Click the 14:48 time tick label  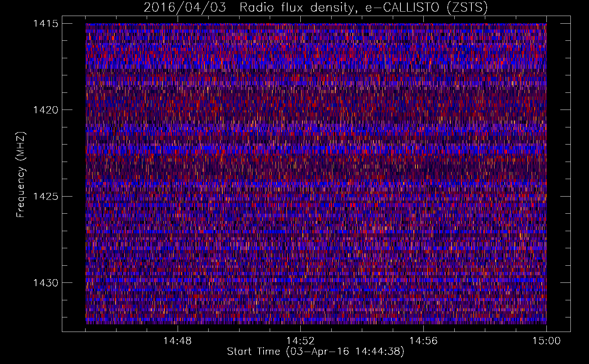(x=177, y=341)
